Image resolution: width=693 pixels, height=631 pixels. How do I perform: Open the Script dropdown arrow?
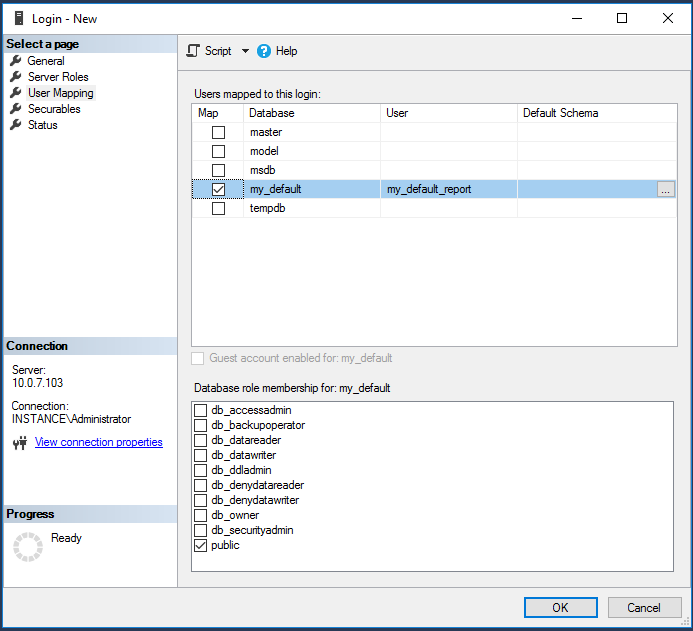(246, 51)
